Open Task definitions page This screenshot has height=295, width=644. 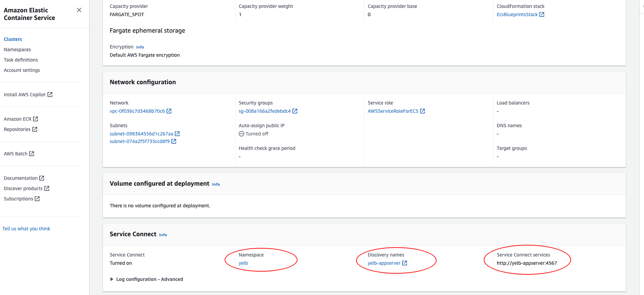21,60
